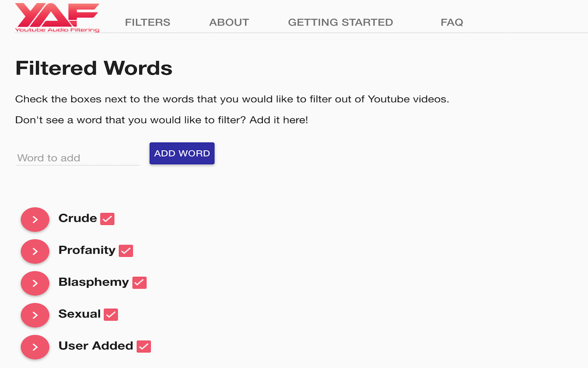Toggle the Blasphemy checkbox

point(140,282)
